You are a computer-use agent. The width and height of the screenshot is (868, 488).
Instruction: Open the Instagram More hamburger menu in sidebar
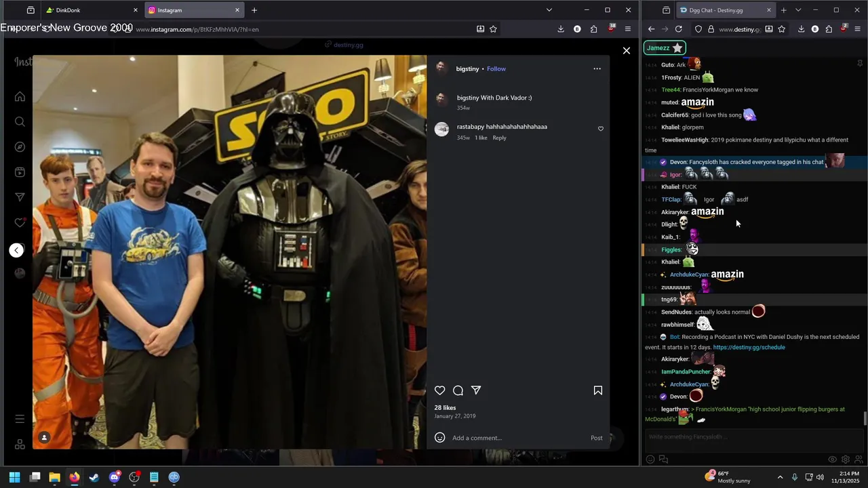[x=20, y=419]
